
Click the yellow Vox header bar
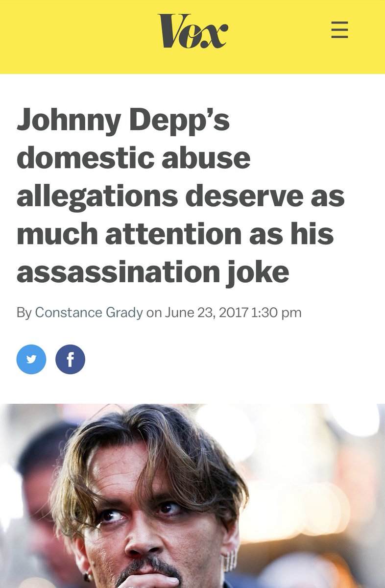point(192,37)
